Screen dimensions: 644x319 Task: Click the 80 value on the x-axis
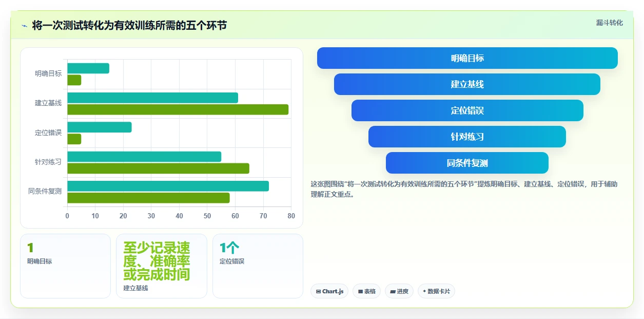(x=291, y=216)
